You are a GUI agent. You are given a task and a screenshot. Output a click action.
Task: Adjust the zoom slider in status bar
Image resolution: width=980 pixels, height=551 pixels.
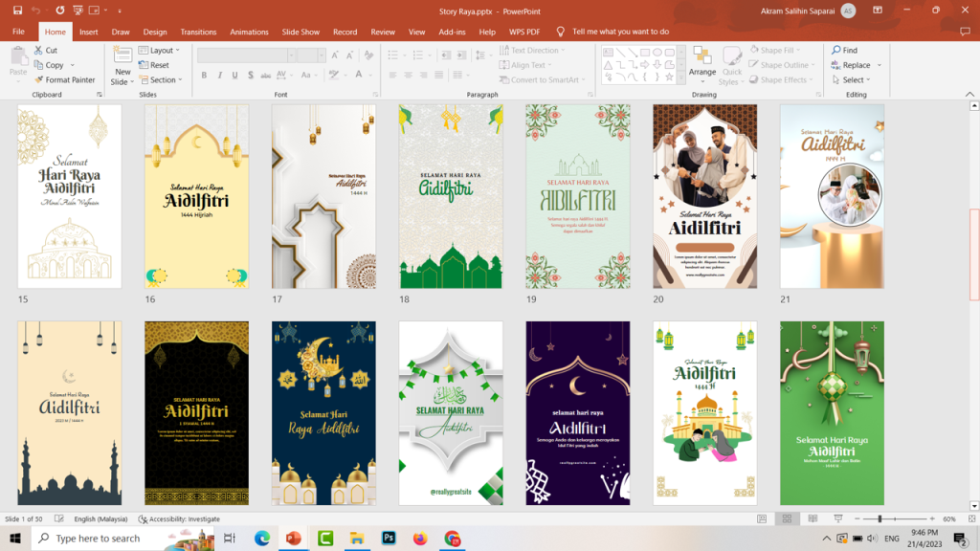[x=880, y=518]
